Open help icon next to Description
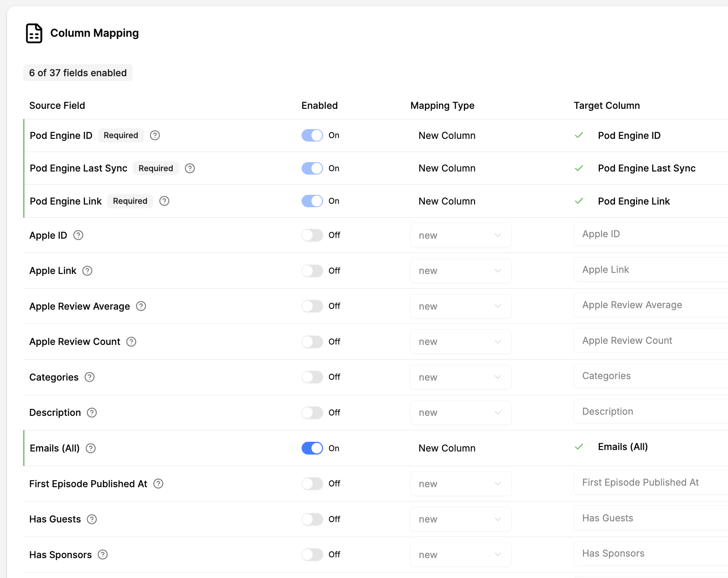This screenshot has width=728, height=578. click(92, 412)
